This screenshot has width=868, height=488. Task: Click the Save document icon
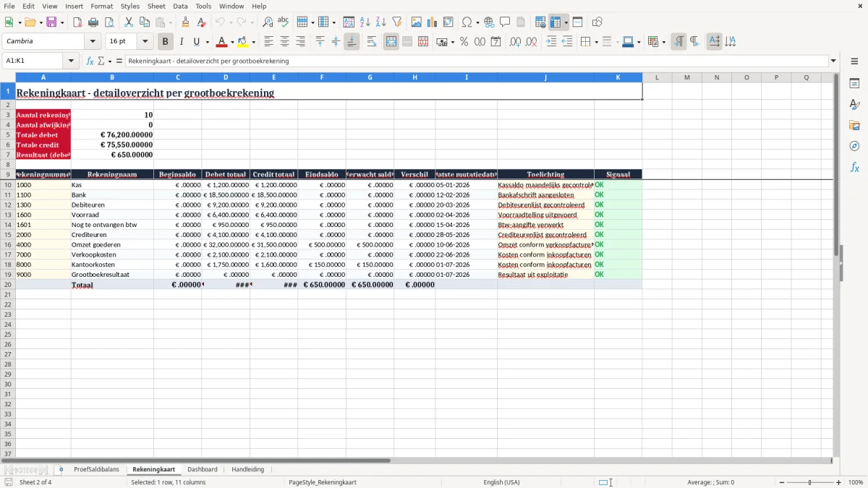51,22
